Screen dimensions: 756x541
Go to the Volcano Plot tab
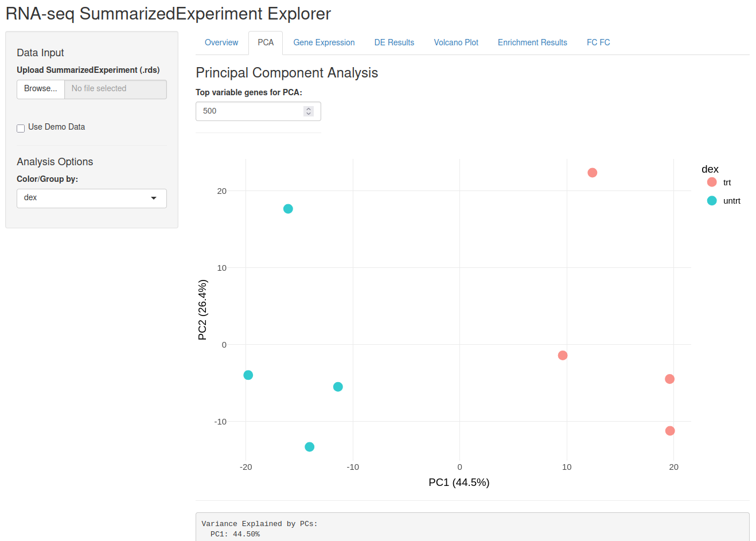(x=456, y=42)
